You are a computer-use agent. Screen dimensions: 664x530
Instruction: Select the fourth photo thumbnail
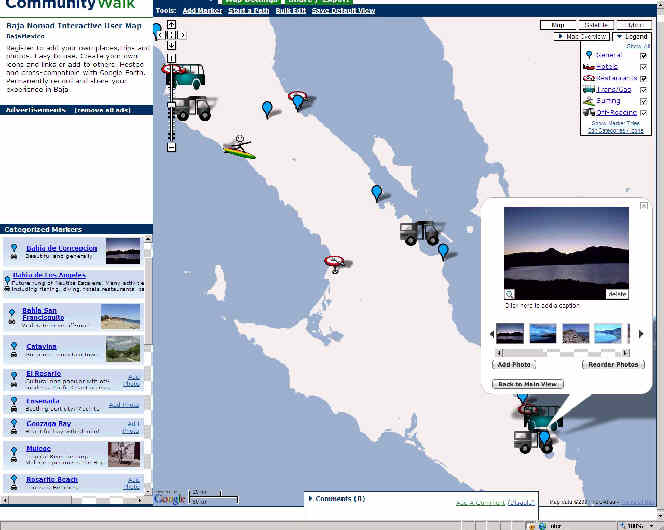coord(608,334)
